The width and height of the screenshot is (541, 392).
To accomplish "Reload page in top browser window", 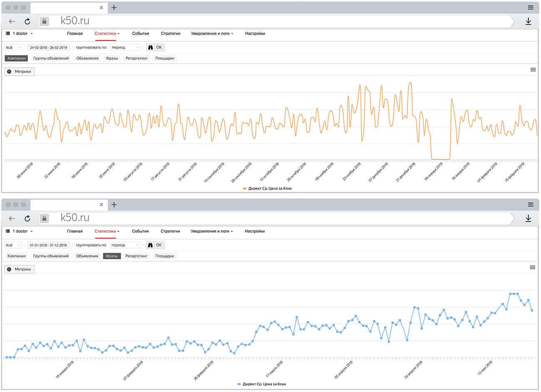I will click(x=27, y=21).
